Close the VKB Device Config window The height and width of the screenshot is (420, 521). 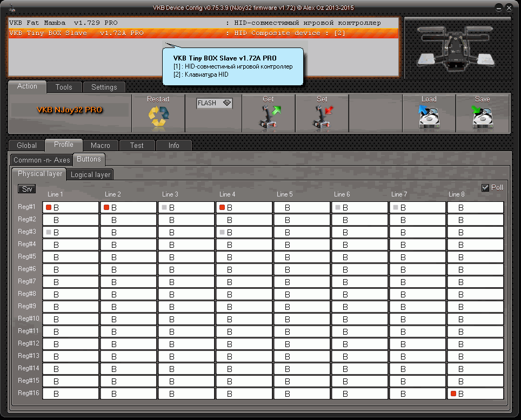click(509, 8)
